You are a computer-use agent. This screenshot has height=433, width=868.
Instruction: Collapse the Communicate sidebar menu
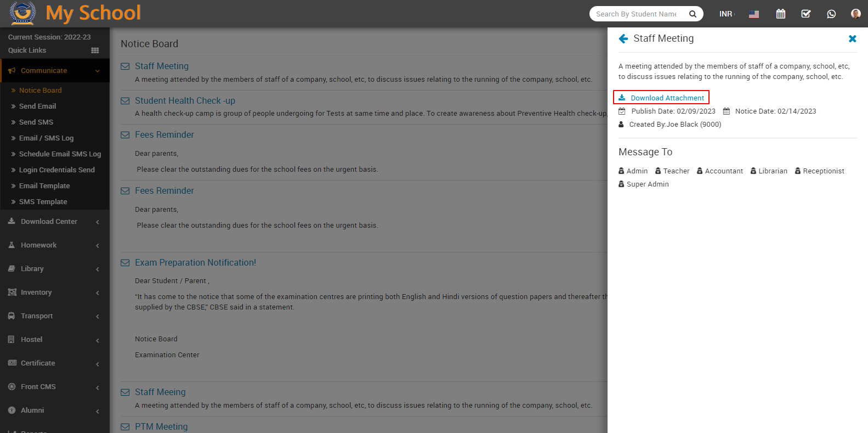pyautogui.click(x=55, y=71)
